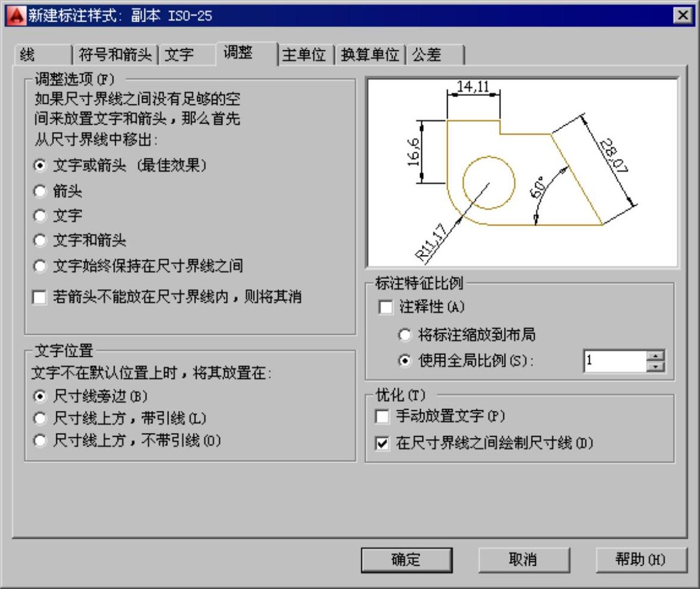Viewport: 700px width, 589px height.
Task: Switch to the 文字 tab
Action: click(x=188, y=55)
